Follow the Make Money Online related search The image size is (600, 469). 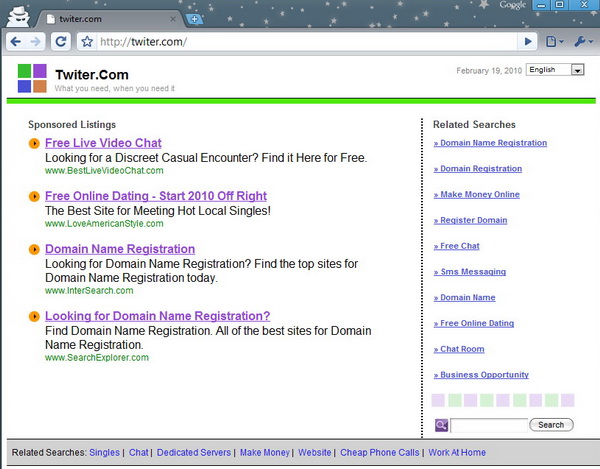click(x=479, y=194)
